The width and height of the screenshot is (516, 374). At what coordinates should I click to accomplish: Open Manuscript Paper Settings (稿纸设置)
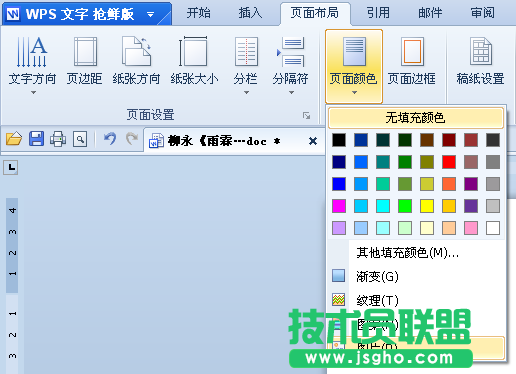coord(480,62)
